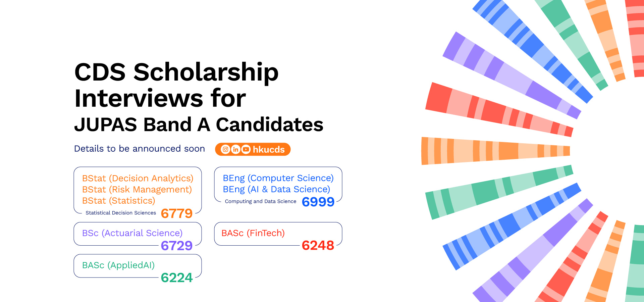Screen dimensions: 644x302
Task: Click the purple code 6729
Action: [x=177, y=246]
